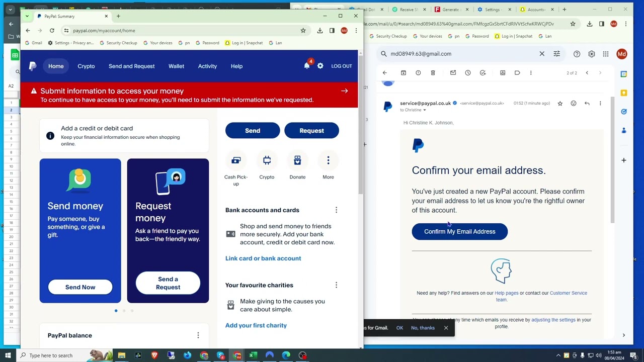The height and width of the screenshot is (362, 644).
Task: Click the PayPal address bar
Action: point(184,31)
